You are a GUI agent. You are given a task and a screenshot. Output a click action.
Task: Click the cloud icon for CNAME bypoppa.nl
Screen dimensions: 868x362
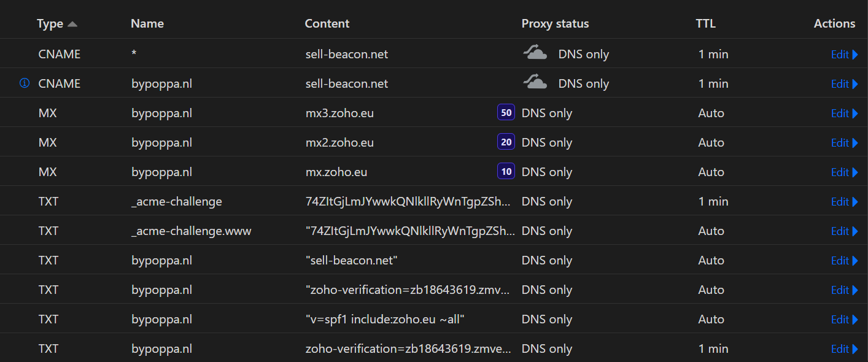click(x=535, y=83)
